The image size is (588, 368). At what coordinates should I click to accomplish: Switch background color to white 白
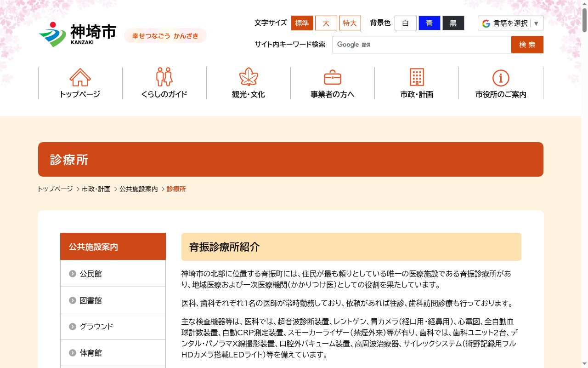406,23
